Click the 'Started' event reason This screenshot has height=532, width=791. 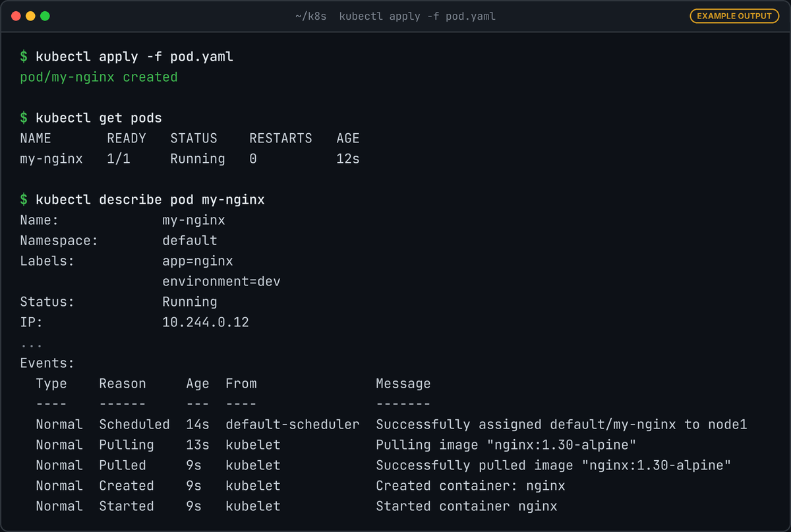click(127, 506)
